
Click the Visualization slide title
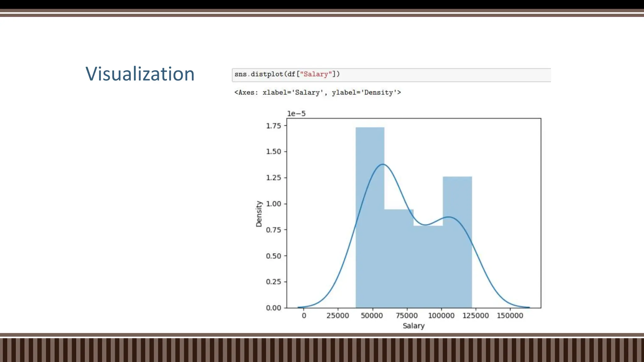[140, 74]
